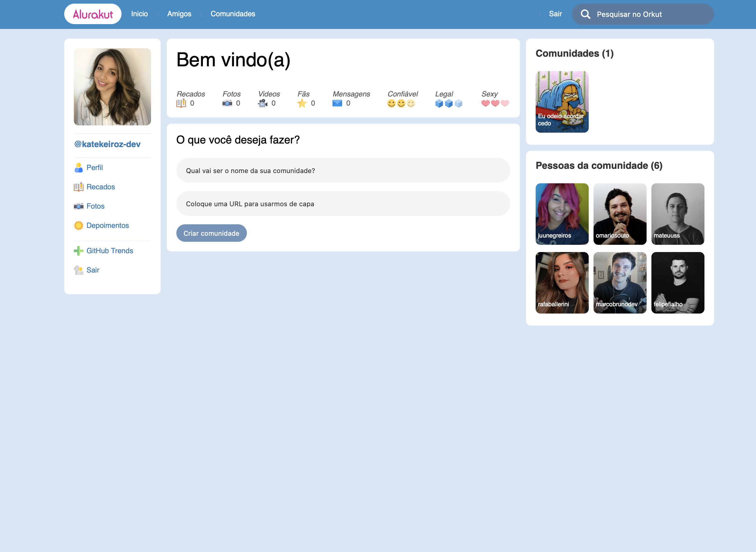This screenshot has width=756, height=552.
Task: Open the Amigos navigation item
Action: coord(179,14)
